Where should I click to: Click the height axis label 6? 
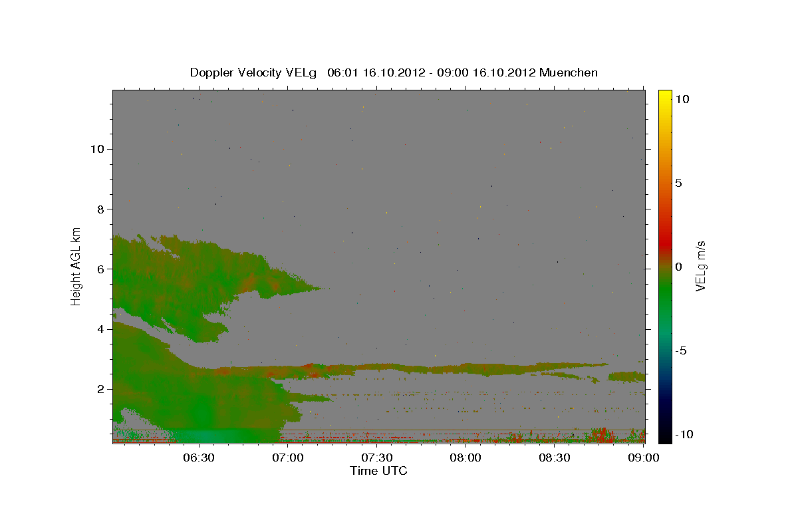click(x=100, y=269)
